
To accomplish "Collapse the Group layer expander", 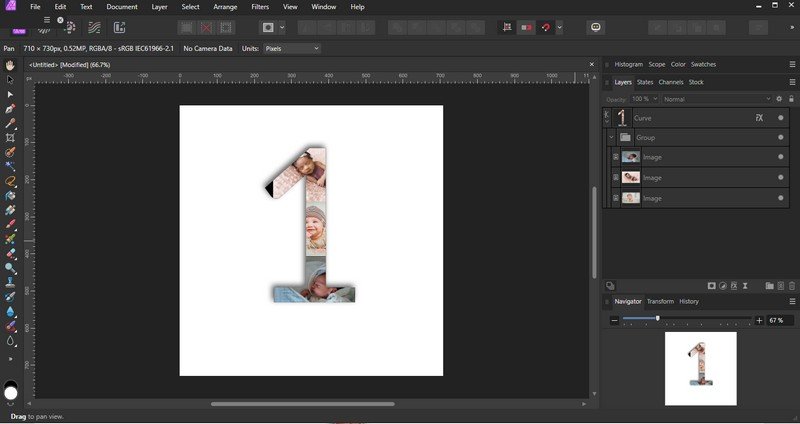I will [x=611, y=137].
